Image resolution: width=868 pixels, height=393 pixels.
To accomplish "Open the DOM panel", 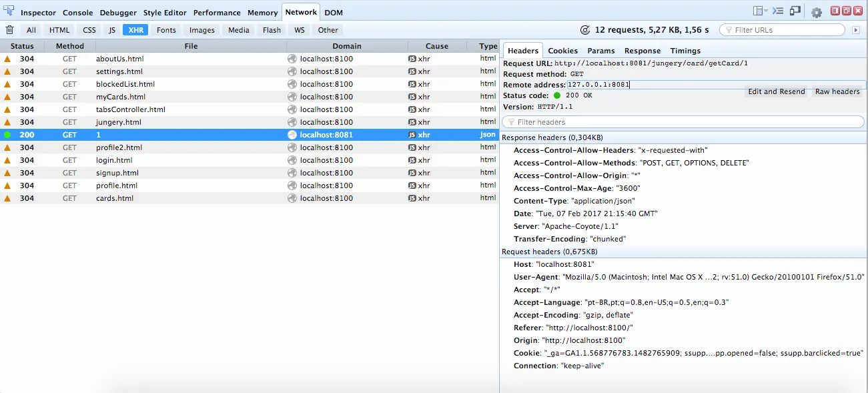I will click(334, 13).
